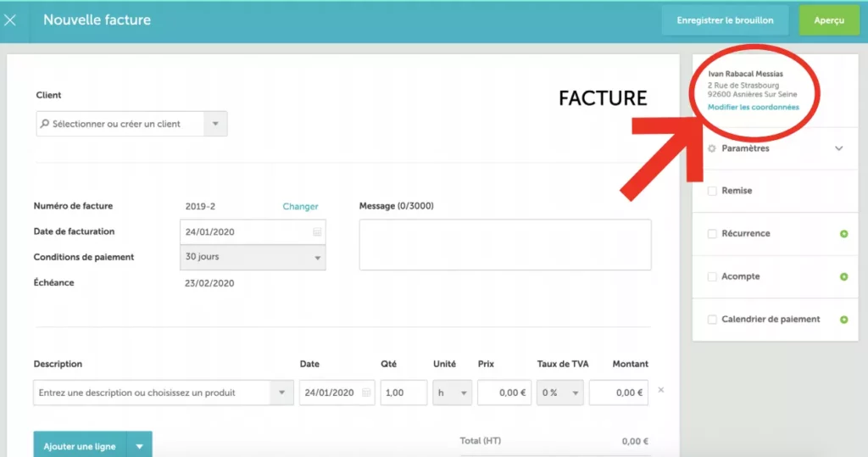Open the Conditions de paiement dropdown
This screenshot has height=457, width=868.
[x=253, y=258]
